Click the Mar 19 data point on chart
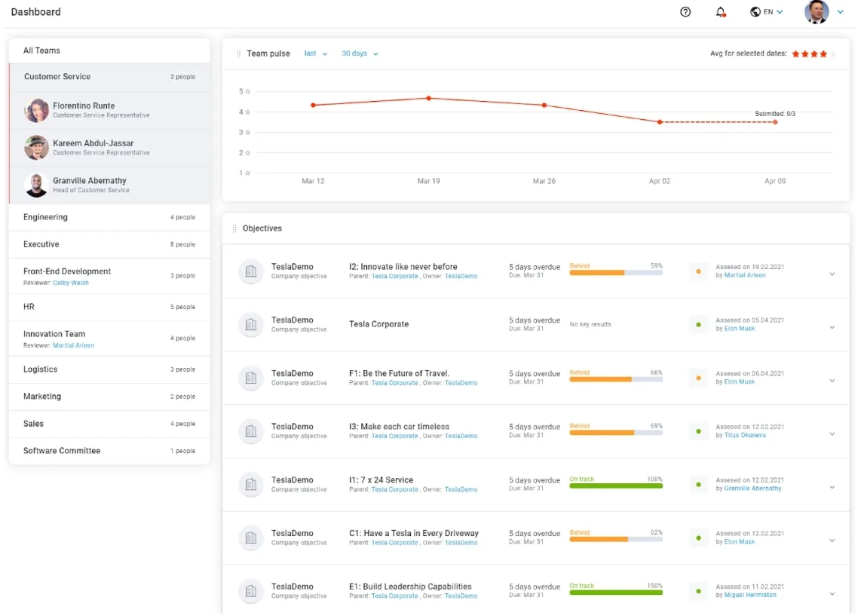This screenshot has width=867, height=616. point(428,98)
